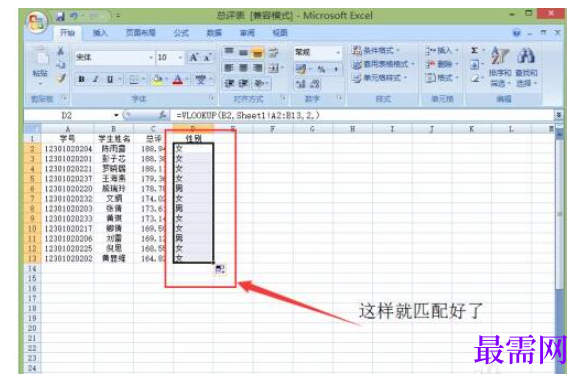Expand the formula bar
This screenshot has height=381, width=586.
pyautogui.click(x=558, y=115)
